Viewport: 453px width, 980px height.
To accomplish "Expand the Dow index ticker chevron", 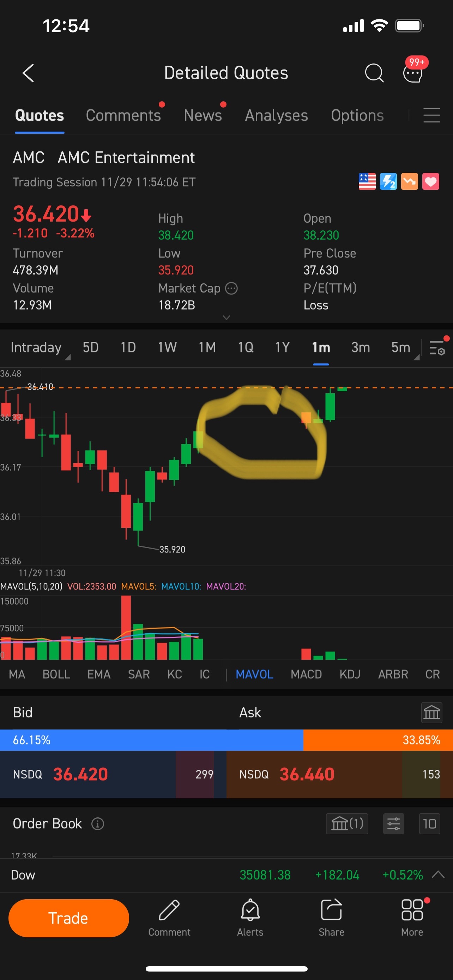I will [439, 875].
